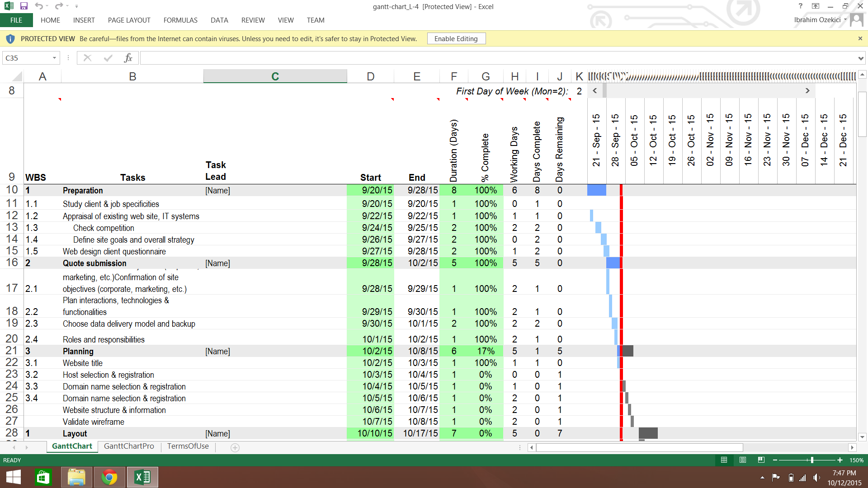Open the FORMULAS ribbon tab
868x488 pixels.
pos(180,20)
